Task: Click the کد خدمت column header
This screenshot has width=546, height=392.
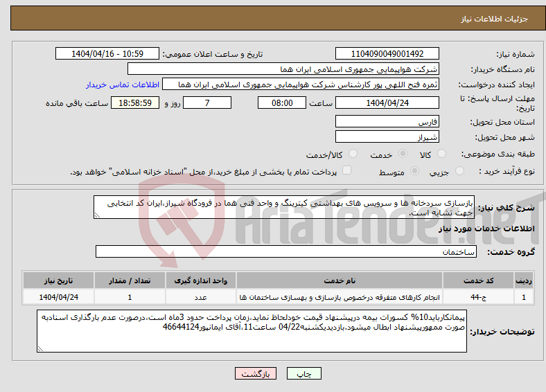Action: tap(479, 280)
